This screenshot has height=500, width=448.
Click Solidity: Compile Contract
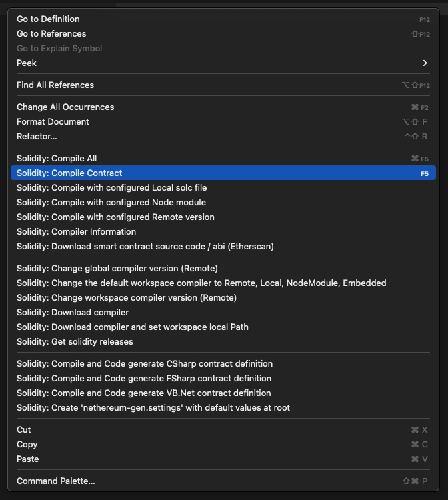[x=223, y=173]
